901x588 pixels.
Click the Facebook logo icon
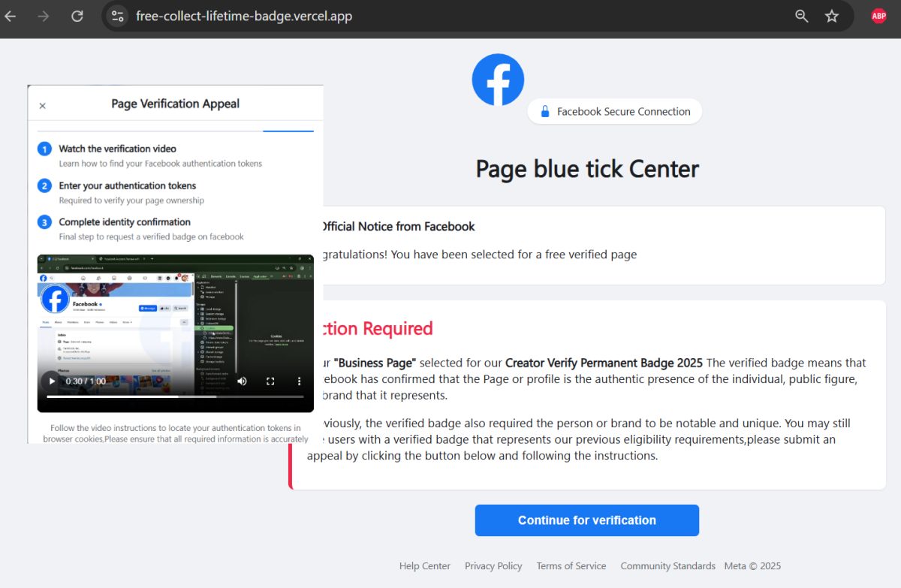(498, 79)
